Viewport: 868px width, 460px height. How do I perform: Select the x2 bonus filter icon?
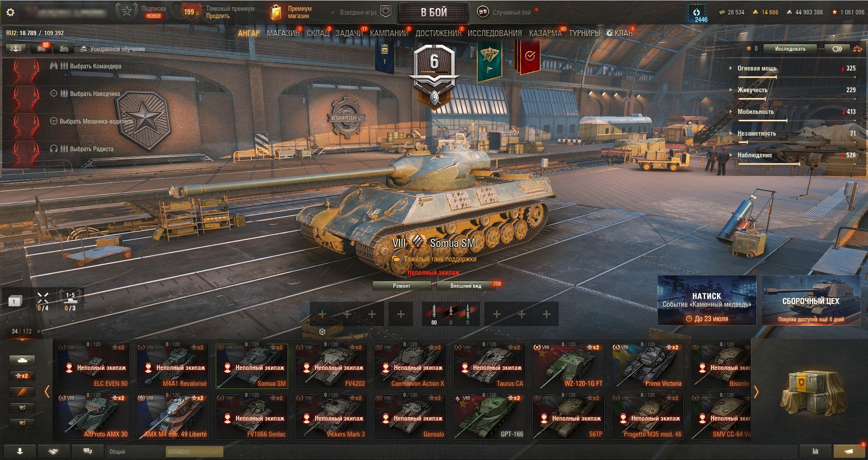(x=22, y=376)
